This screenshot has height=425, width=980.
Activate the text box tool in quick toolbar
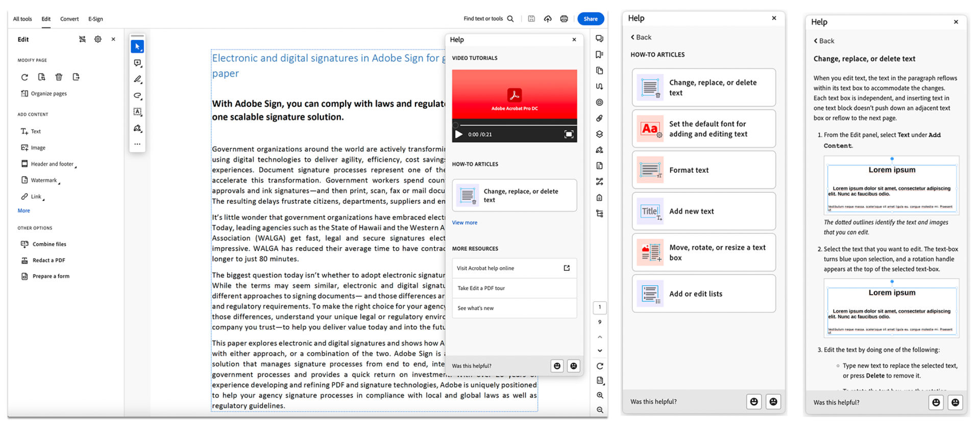tap(137, 112)
